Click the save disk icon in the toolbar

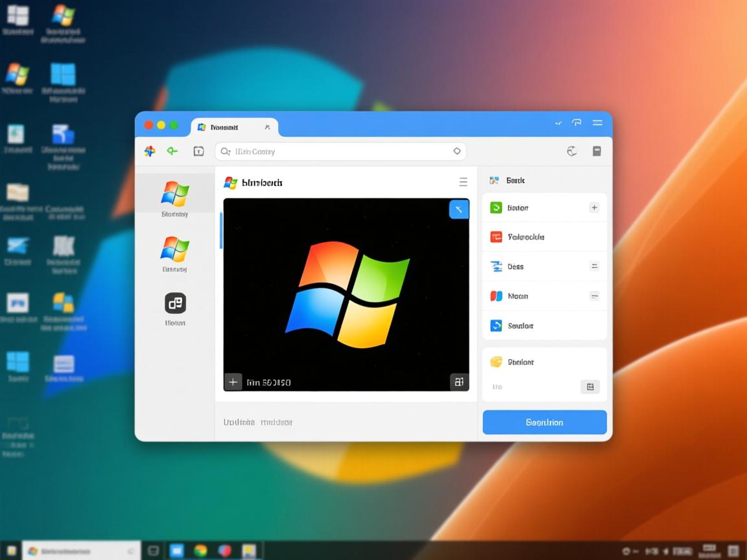pos(597,151)
